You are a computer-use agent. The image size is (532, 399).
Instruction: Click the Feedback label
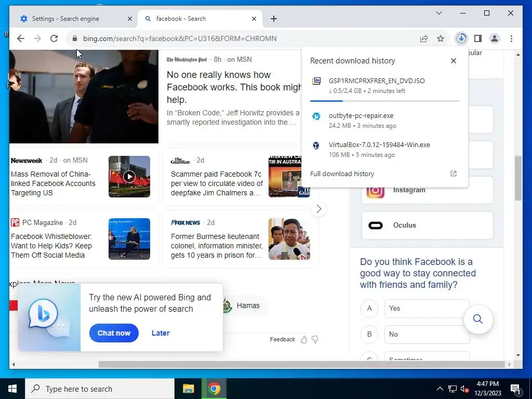282,340
